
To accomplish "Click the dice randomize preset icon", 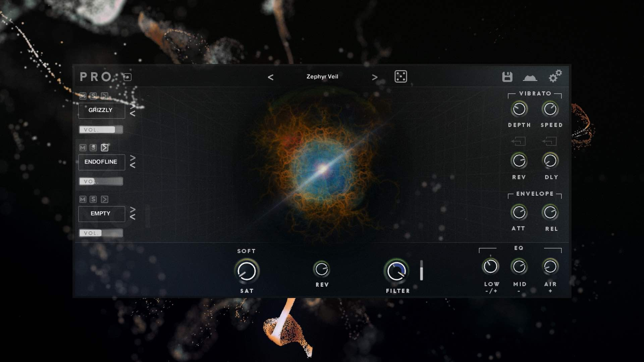I will click(400, 77).
